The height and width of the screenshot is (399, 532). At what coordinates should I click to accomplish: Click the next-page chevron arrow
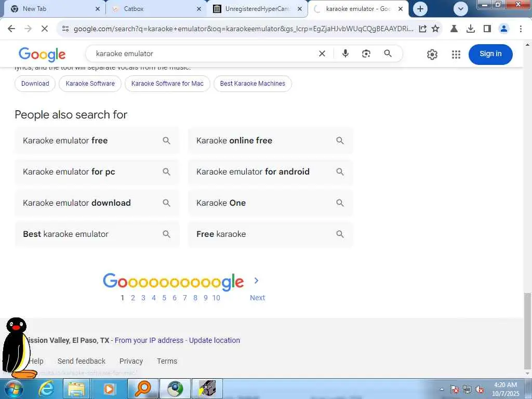[x=257, y=281]
